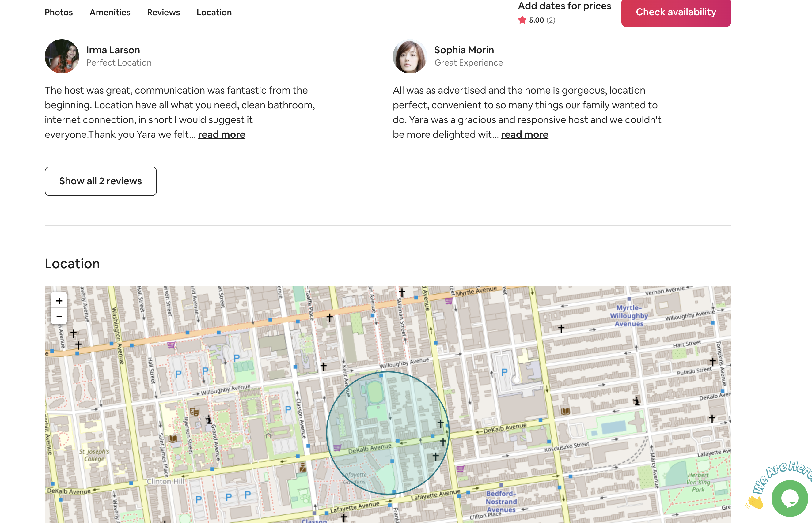Open Irma Larson's profile photo
This screenshot has width=812, height=523.
pos(62,56)
